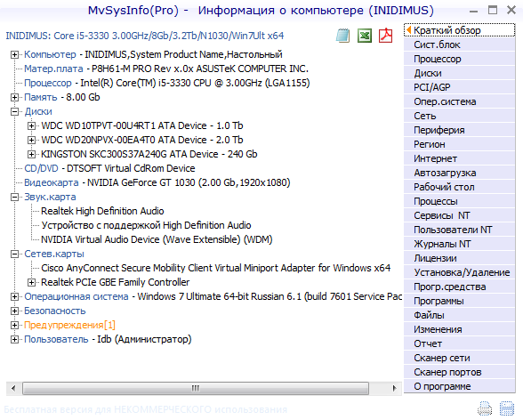The width and height of the screenshot is (523, 420).
Task: Open the PCI/AGP section
Action: tap(459, 87)
